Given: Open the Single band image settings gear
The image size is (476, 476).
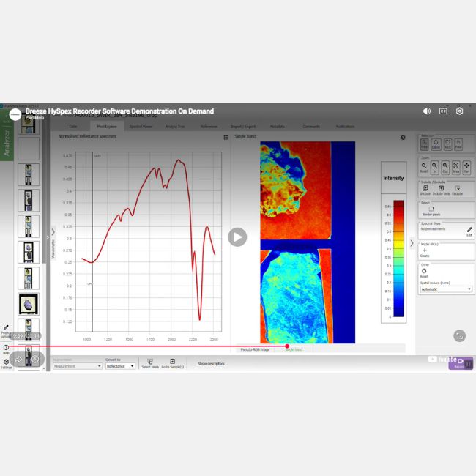Looking at the screenshot, I should pyautogui.click(x=403, y=138).
